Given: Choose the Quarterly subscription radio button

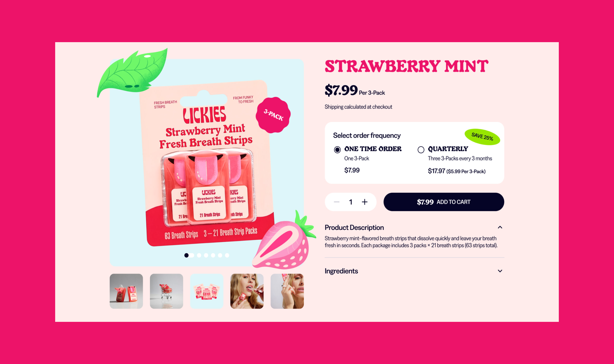Looking at the screenshot, I should pyautogui.click(x=421, y=150).
